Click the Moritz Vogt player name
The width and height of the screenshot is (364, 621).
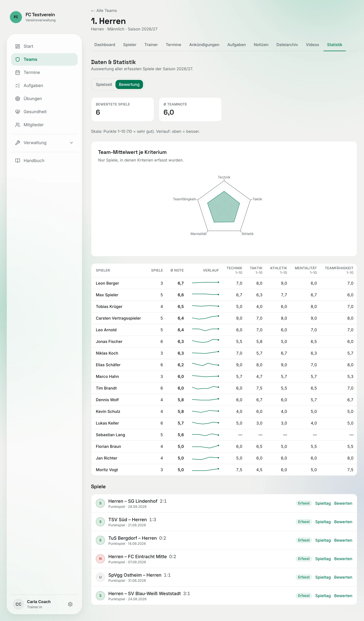(x=107, y=470)
